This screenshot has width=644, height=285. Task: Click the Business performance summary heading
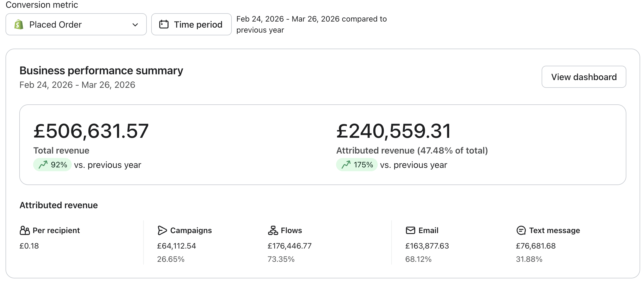(x=101, y=70)
